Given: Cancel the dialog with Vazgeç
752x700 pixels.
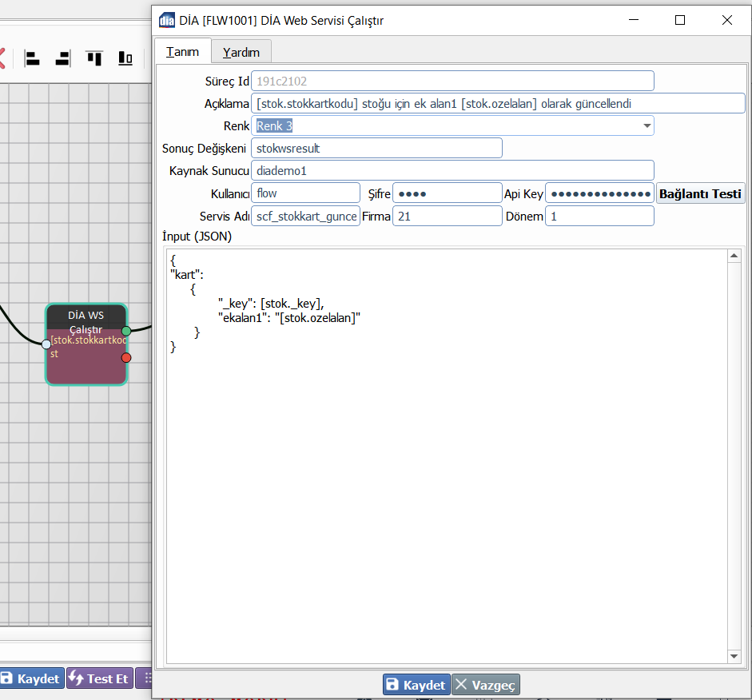Looking at the screenshot, I should click(486, 685).
